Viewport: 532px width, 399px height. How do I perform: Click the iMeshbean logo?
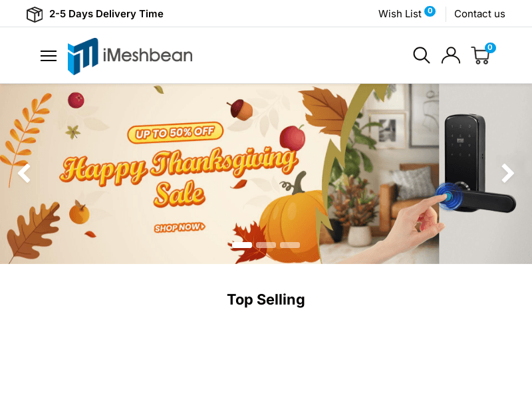point(130,56)
